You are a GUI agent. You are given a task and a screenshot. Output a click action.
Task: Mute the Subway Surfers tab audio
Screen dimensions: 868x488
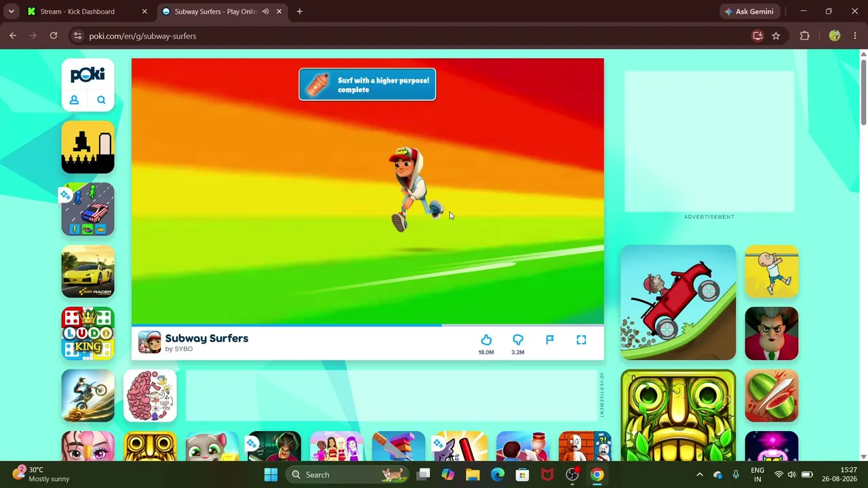265,12
